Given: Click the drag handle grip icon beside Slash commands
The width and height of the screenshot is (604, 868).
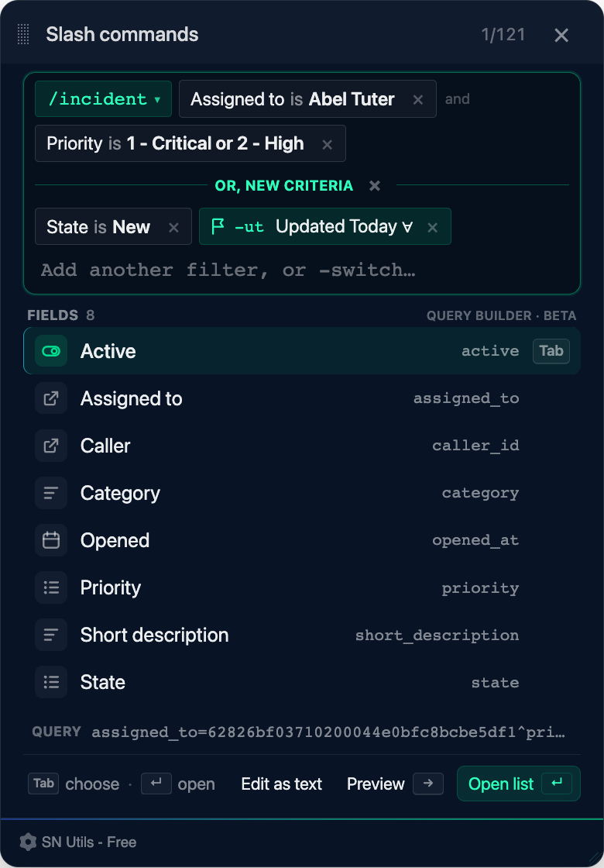Looking at the screenshot, I should [x=23, y=34].
